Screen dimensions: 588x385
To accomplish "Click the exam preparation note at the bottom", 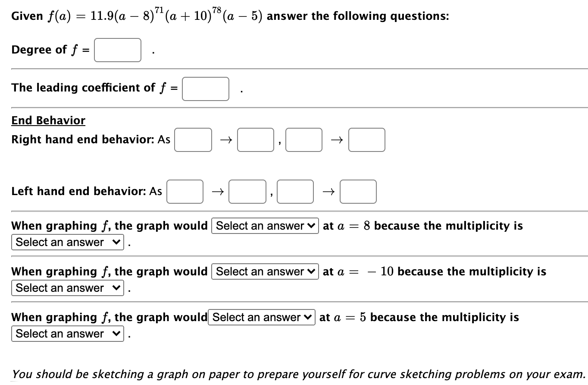I will coord(293,374).
